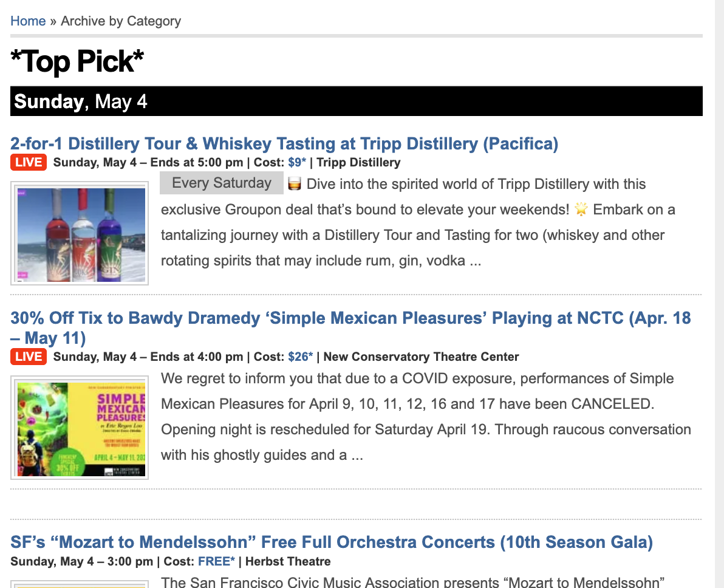Click the Sunday, May 4 date header bar
Screen dimensions: 724x588
[x=357, y=101]
